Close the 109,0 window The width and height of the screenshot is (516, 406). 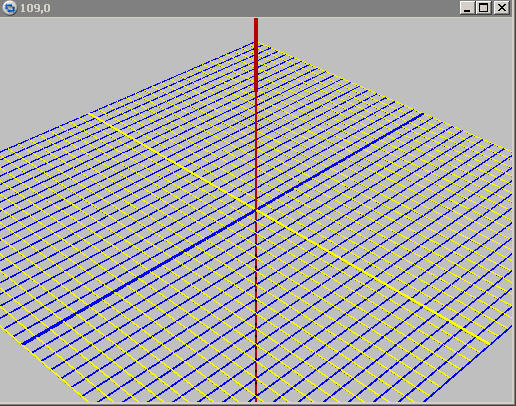pyautogui.click(x=502, y=8)
